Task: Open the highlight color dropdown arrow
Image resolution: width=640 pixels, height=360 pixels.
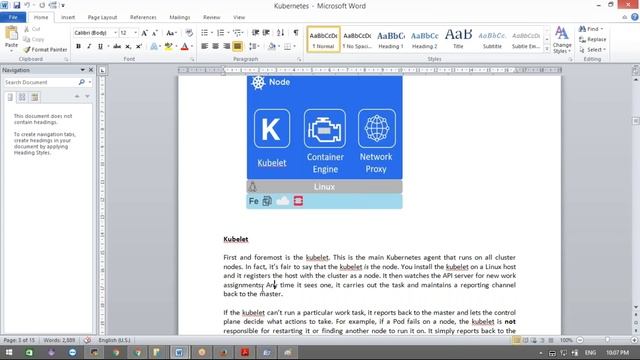Action: [x=176, y=47]
